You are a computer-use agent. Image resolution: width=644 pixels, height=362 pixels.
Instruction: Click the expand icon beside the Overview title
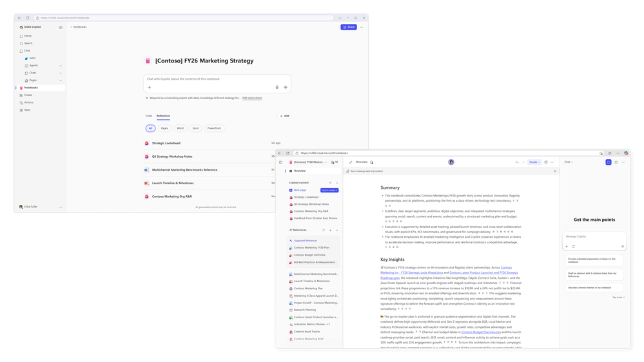350,162
